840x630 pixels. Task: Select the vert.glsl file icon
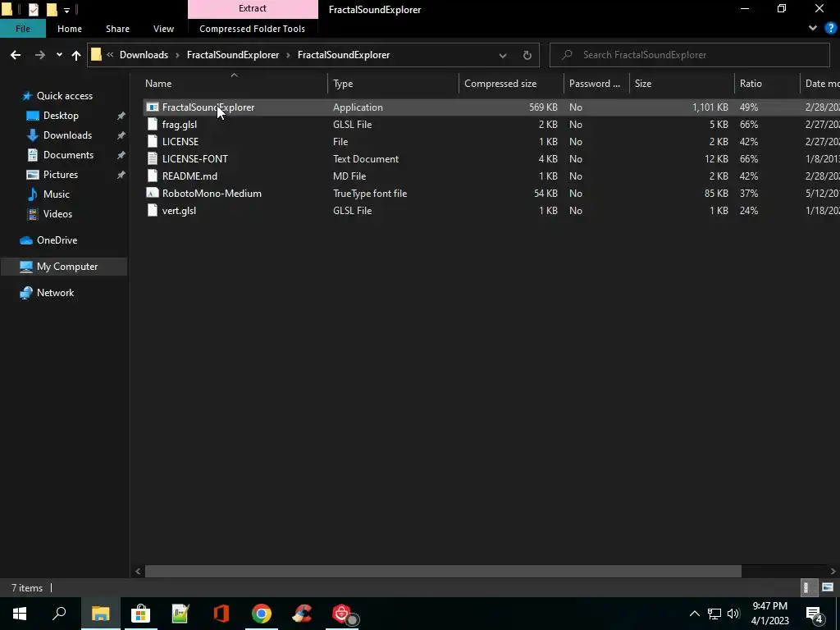pyautogui.click(x=153, y=211)
